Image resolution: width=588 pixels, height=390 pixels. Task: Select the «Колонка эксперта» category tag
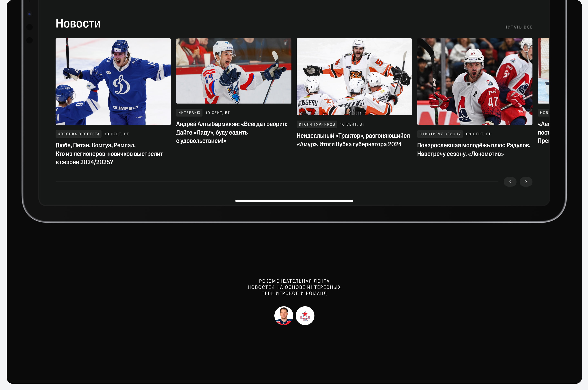coord(79,134)
